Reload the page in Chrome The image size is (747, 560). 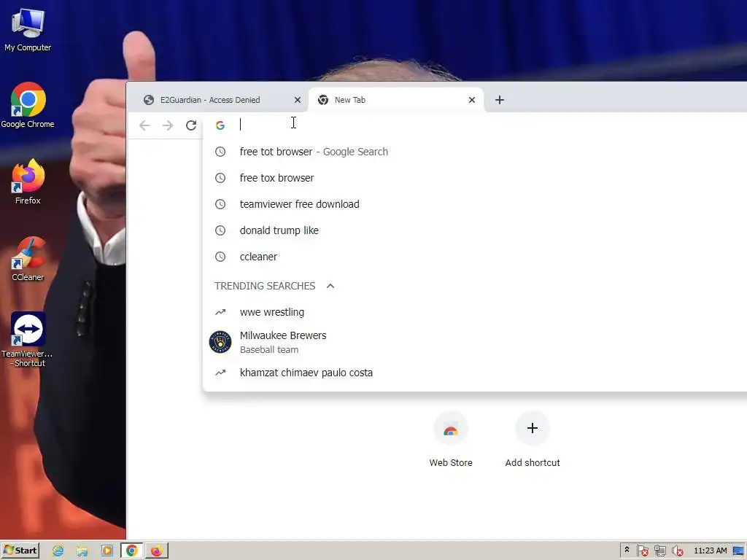(x=191, y=125)
